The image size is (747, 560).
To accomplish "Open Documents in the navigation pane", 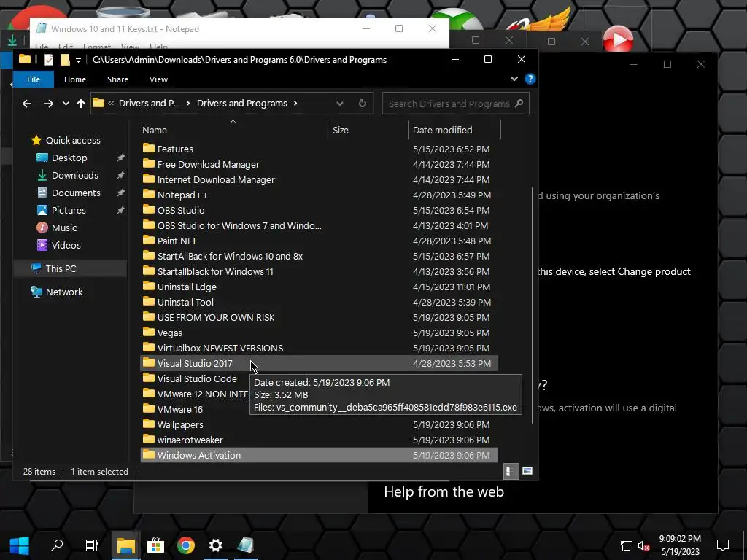I will [x=76, y=192].
